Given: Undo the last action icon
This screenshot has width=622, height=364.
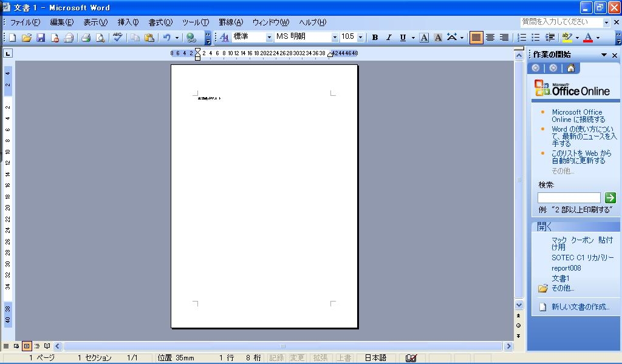Looking at the screenshot, I should pos(167,38).
